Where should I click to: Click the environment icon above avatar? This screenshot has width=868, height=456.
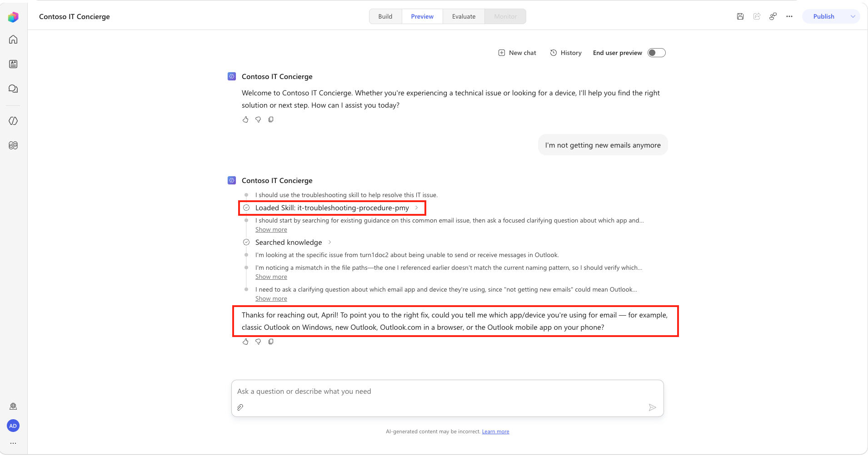[x=13, y=406]
